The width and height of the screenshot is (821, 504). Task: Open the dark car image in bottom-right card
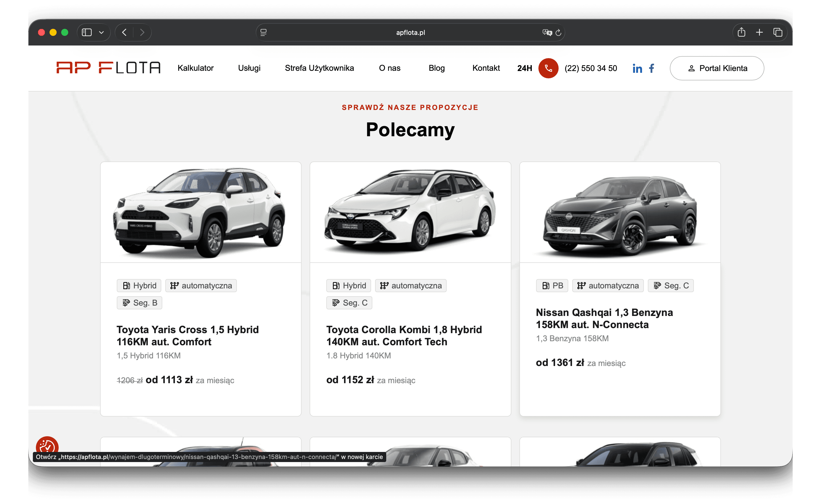tap(620, 452)
